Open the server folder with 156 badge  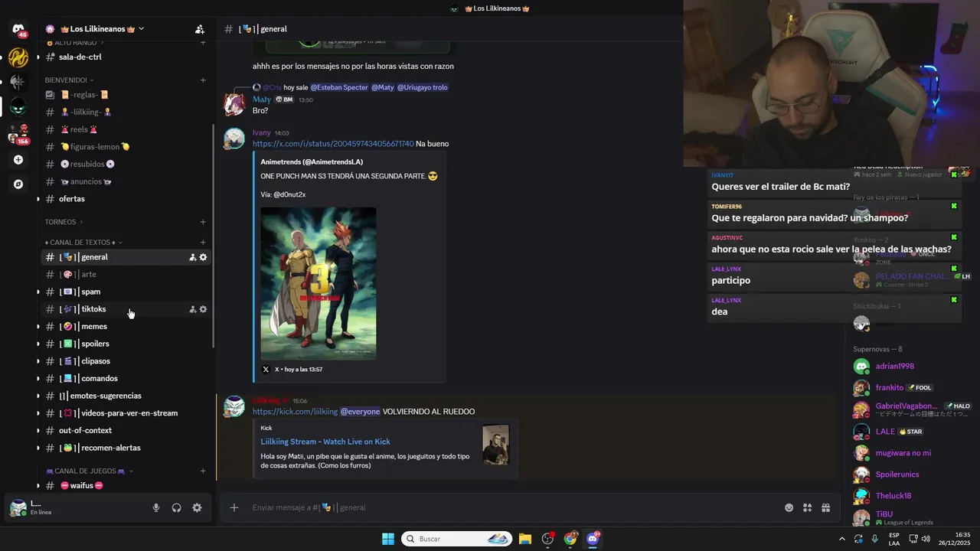click(x=18, y=134)
